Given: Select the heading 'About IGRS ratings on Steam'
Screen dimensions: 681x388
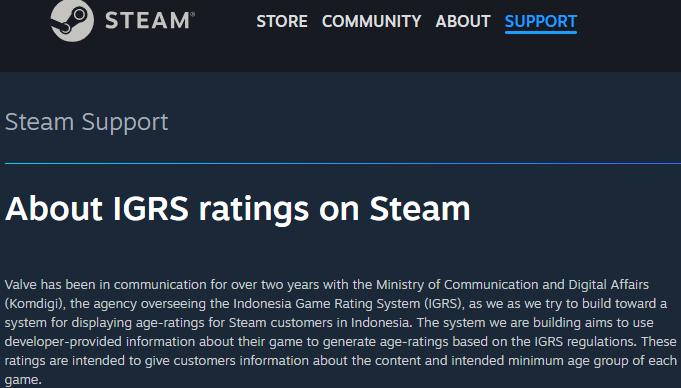Looking at the screenshot, I should [238, 209].
